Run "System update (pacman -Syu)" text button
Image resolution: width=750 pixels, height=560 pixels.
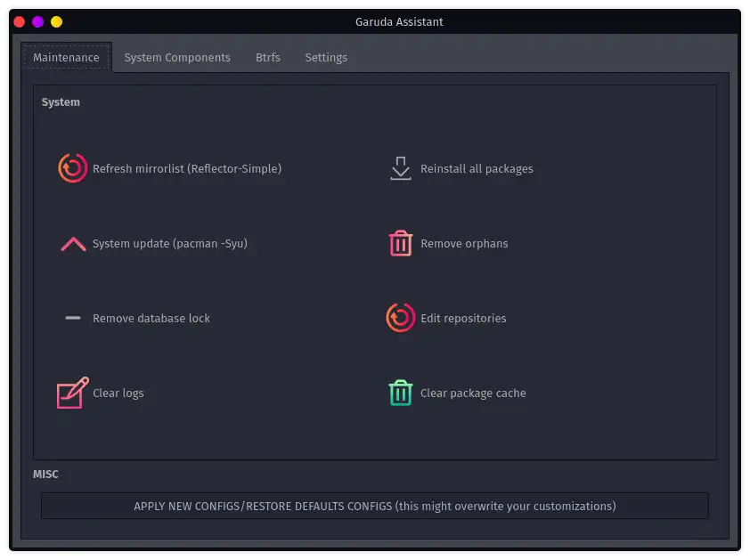(170, 243)
